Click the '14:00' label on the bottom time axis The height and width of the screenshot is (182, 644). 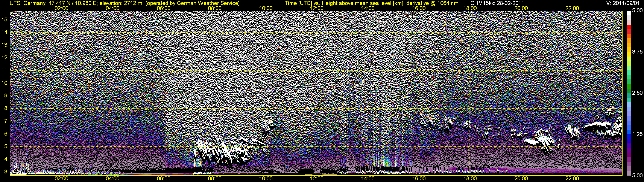coord(368,179)
